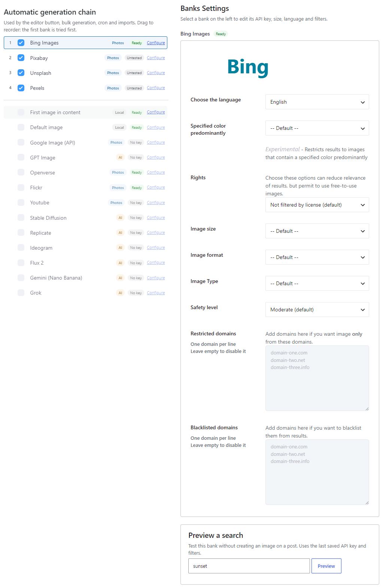Enable the Replicate checkbox
This screenshot has height=588, width=383.
pos(21,232)
